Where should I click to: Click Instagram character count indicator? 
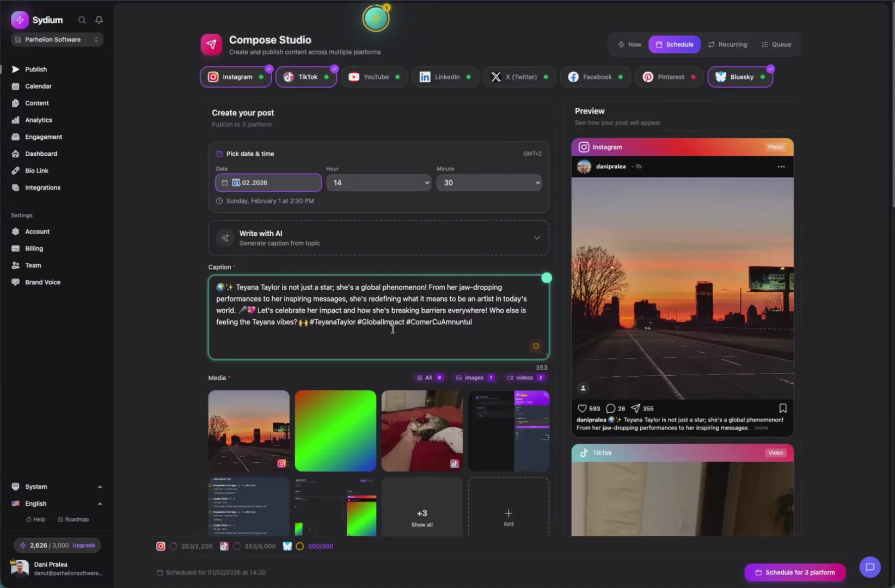point(185,546)
